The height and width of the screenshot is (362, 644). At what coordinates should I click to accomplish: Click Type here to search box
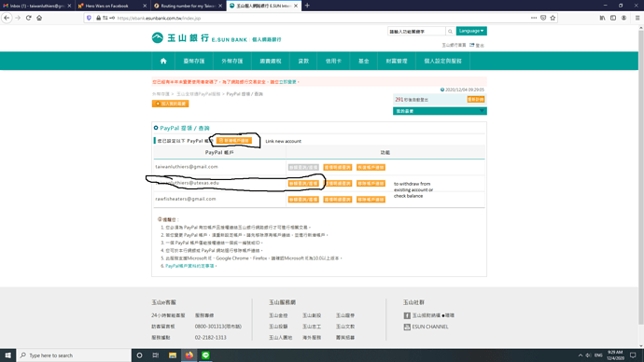(x=74, y=355)
